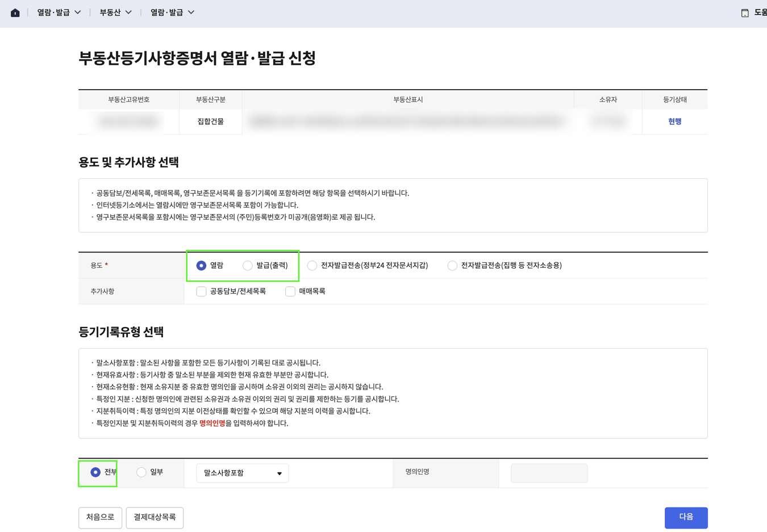Open the 말소사항포함 dropdown

242,472
